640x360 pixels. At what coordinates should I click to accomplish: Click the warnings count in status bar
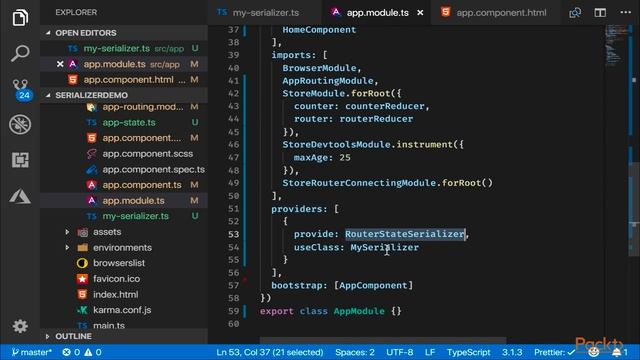[x=93, y=352]
